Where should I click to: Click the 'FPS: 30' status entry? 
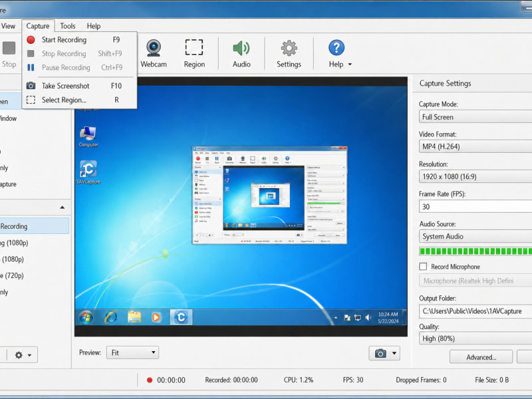[353, 380]
